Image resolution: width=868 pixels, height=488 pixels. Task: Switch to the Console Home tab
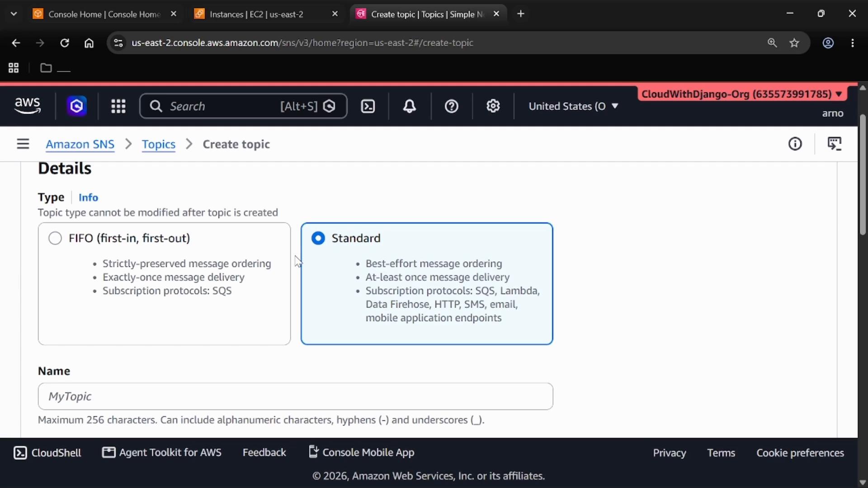(104, 14)
